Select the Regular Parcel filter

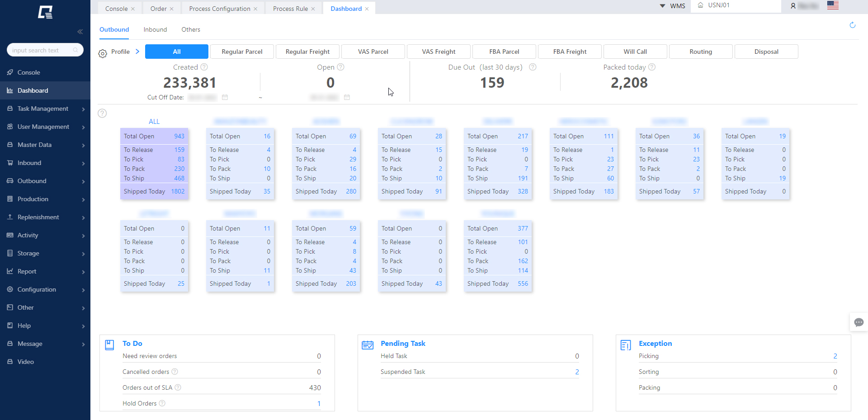(242, 52)
